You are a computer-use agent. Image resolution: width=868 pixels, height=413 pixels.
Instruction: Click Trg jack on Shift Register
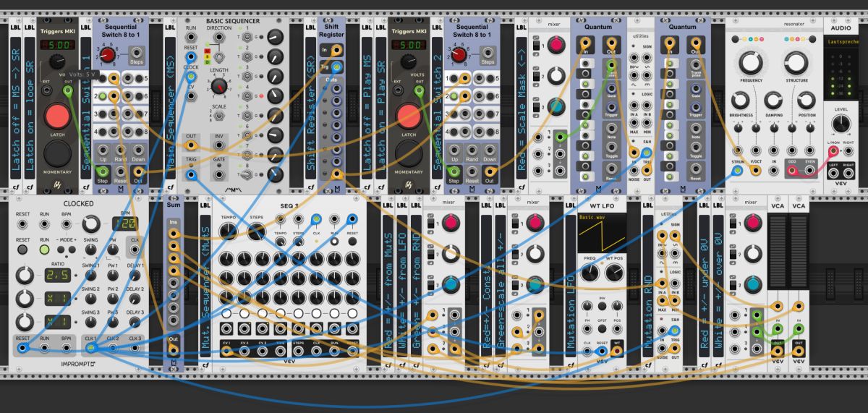point(336,67)
